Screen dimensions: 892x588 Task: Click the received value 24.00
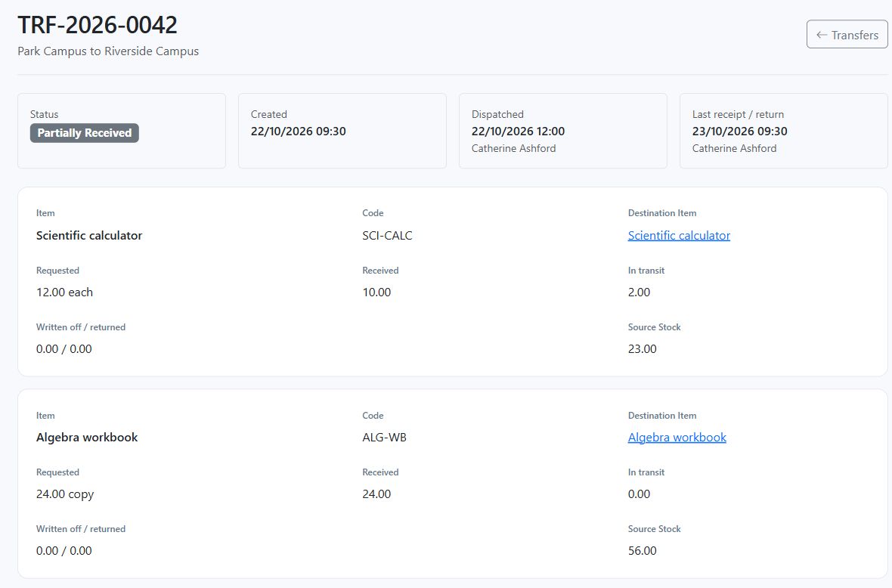(x=376, y=494)
